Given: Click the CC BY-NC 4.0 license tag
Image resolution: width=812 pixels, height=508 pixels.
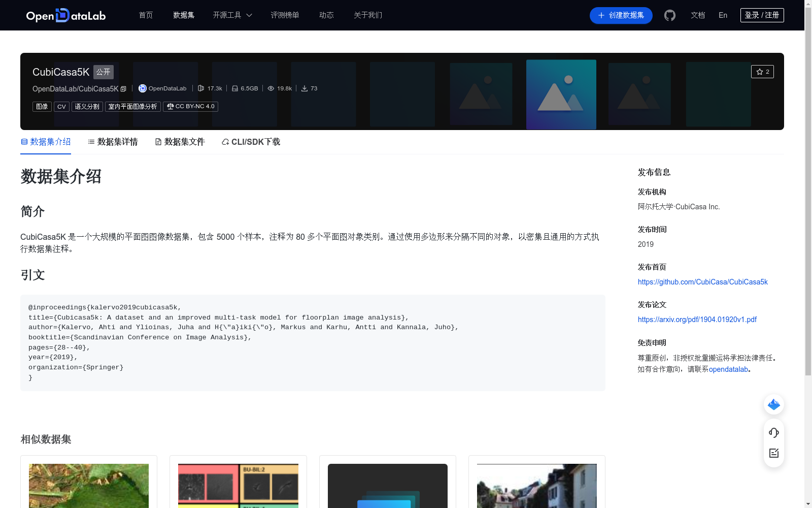Looking at the screenshot, I should tap(190, 107).
